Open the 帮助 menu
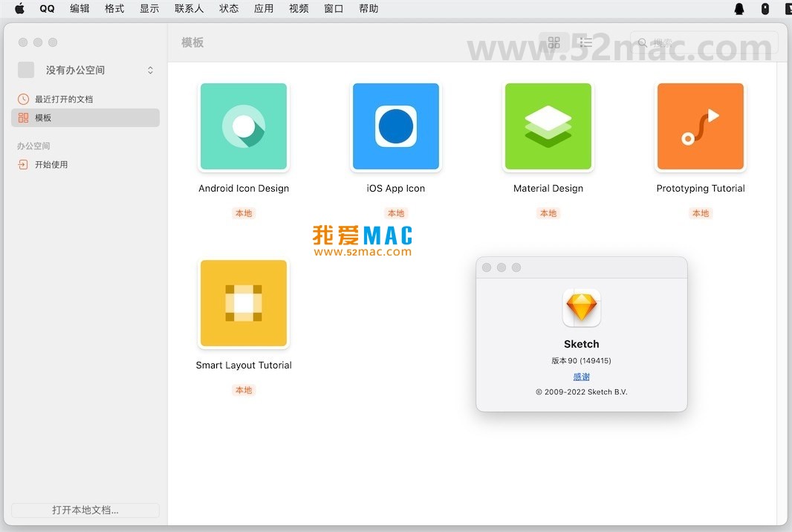The width and height of the screenshot is (792, 532). pyautogui.click(x=368, y=9)
